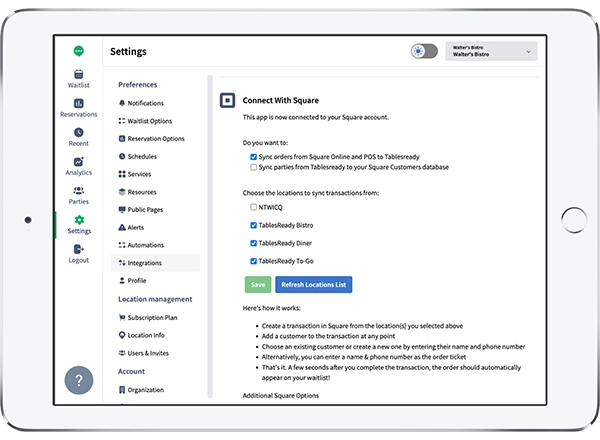600x440 pixels.
Task: Click the Recent clock icon
Action: click(79, 132)
